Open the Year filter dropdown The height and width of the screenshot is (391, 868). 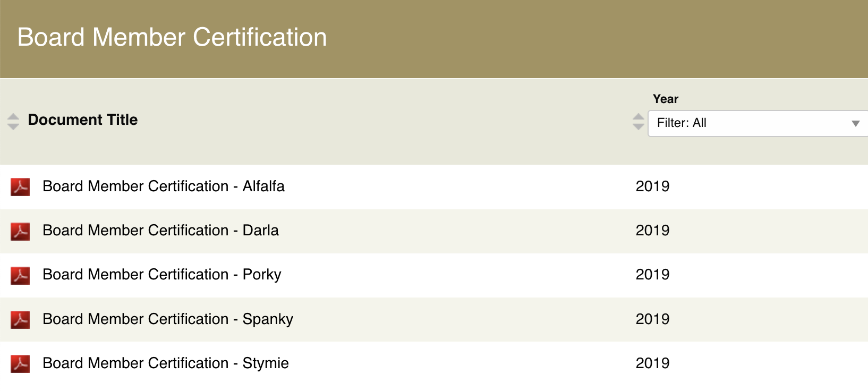754,123
